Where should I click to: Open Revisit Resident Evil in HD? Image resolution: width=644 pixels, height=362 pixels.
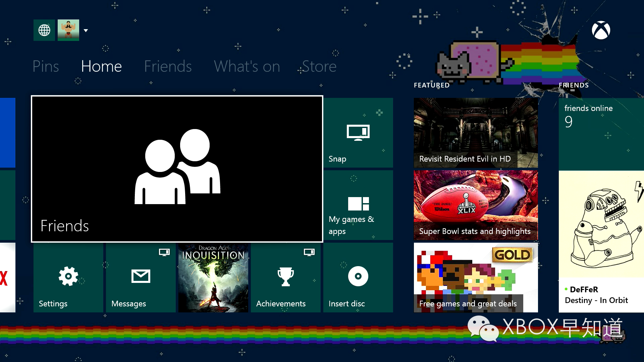pos(476,133)
